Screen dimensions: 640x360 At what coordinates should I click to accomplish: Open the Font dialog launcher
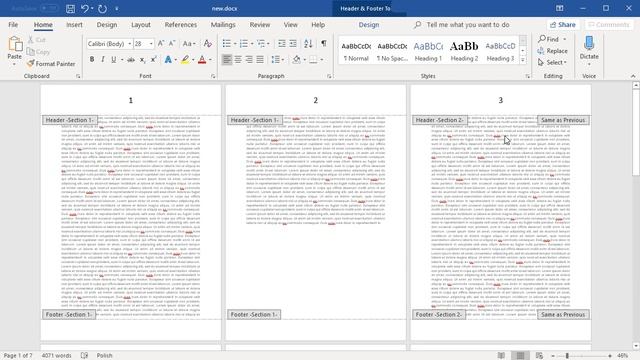[213, 76]
